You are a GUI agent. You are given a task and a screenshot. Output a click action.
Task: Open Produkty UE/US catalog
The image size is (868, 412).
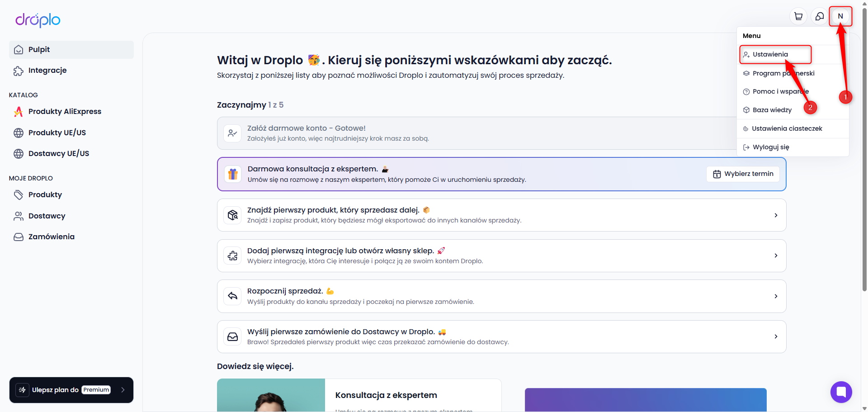[x=71, y=133]
